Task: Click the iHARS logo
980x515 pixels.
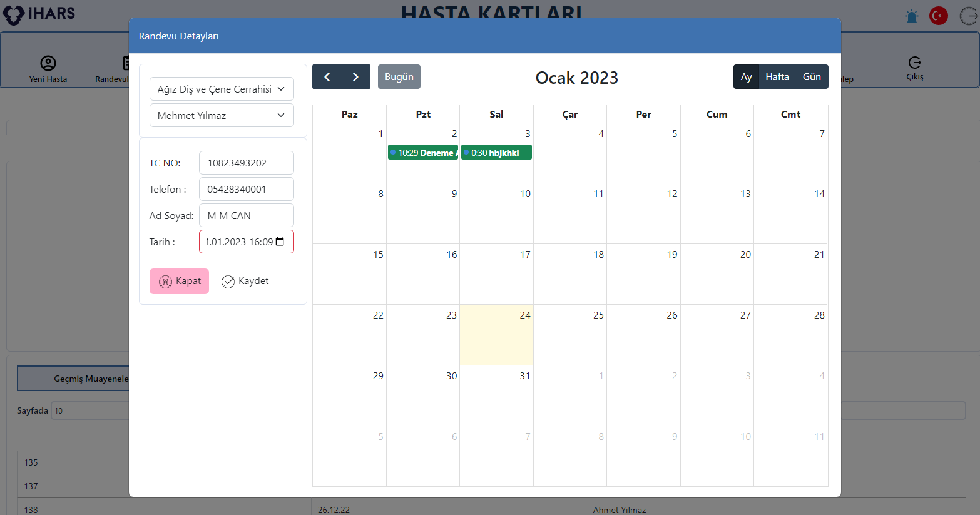Action: click(x=39, y=14)
